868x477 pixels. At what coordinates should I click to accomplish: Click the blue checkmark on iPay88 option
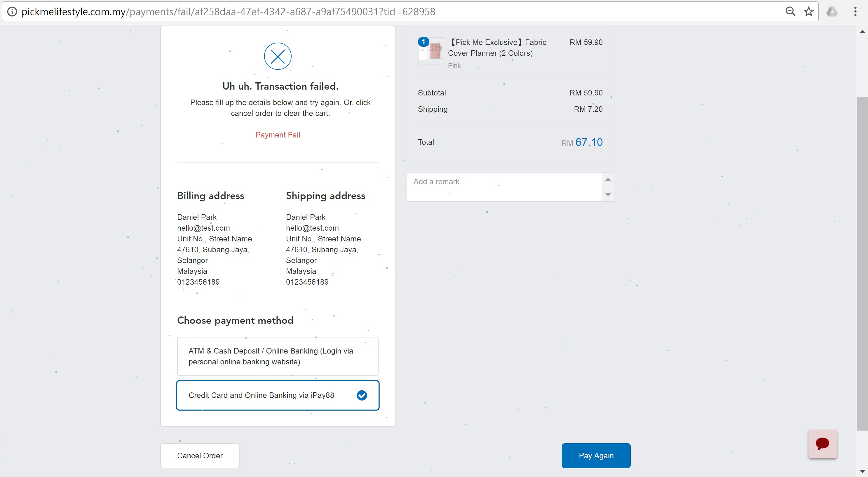point(362,396)
